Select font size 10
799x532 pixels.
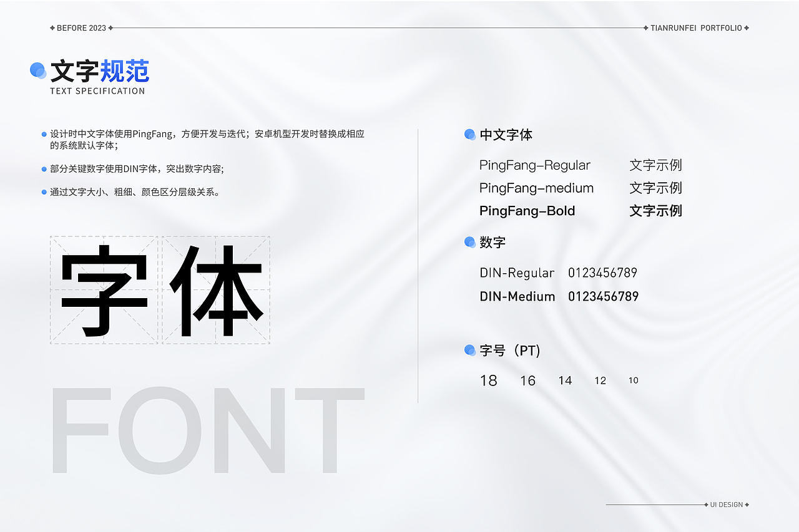click(634, 380)
